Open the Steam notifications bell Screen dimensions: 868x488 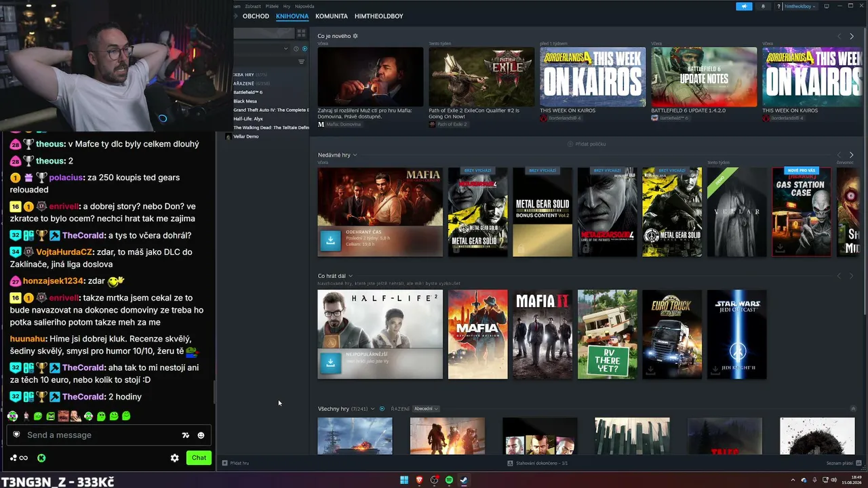763,6
